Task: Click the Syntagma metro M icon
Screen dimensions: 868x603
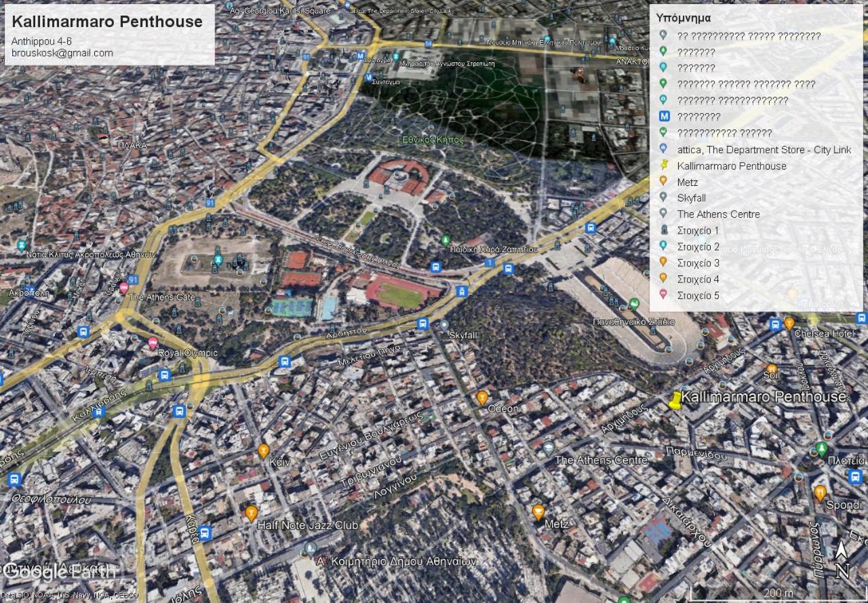Action: coord(361,56)
